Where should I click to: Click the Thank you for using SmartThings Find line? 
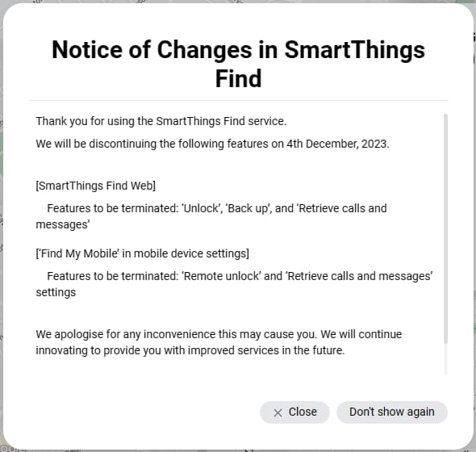(161, 121)
